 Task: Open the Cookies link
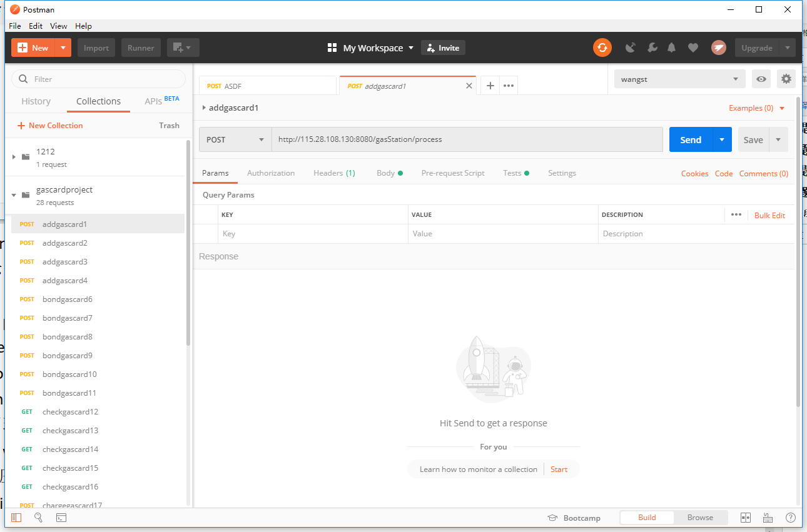694,174
